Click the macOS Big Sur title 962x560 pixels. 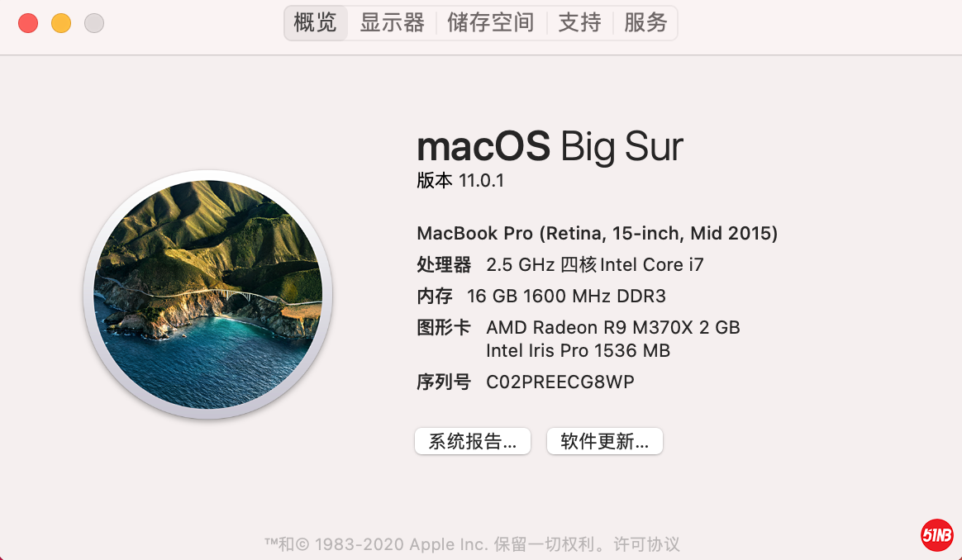[x=550, y=147]
